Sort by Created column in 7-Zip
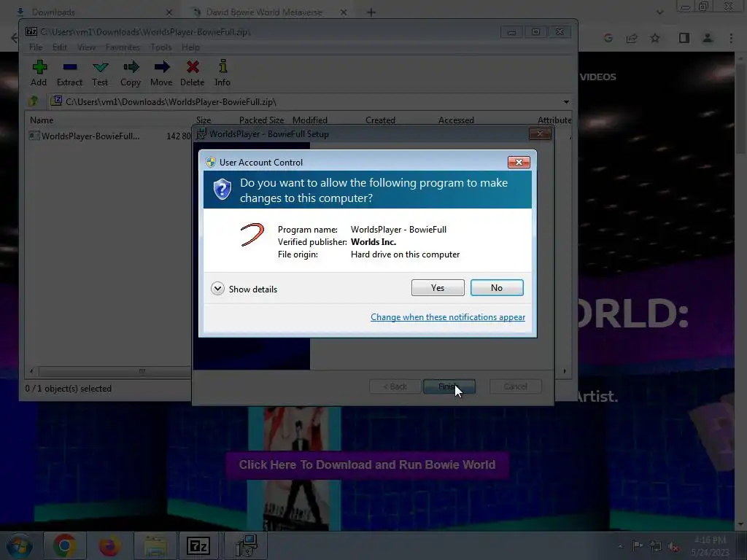 tap(380, 120)
